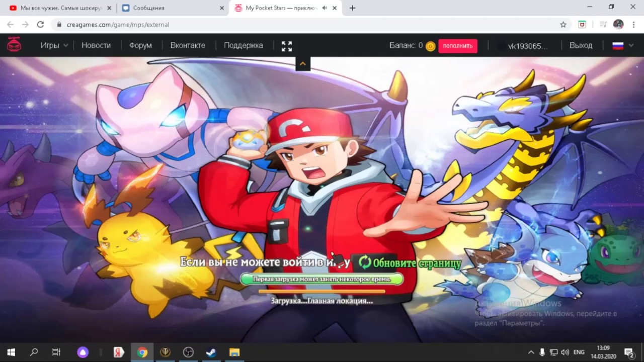Viewport: 644px width, 362px height.
Task: Open the network tray icon
Action: [x=554, y=352]
